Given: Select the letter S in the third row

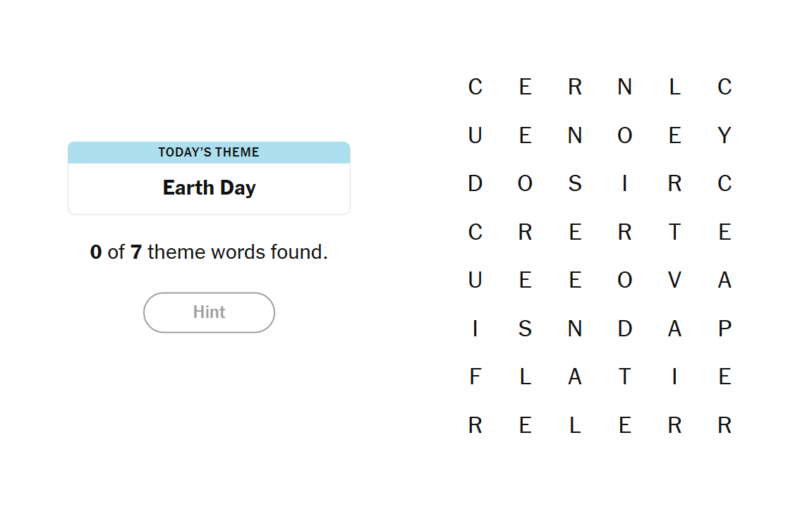Looking at the screenshot, I should click(x=575, y=184).
